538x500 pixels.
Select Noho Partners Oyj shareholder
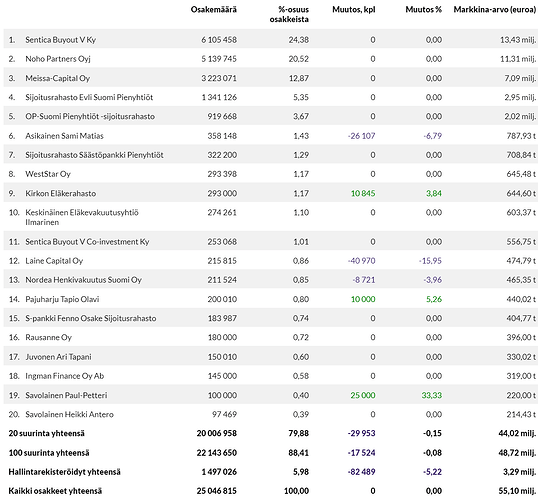pyautogui.click(x=58, y=59)
